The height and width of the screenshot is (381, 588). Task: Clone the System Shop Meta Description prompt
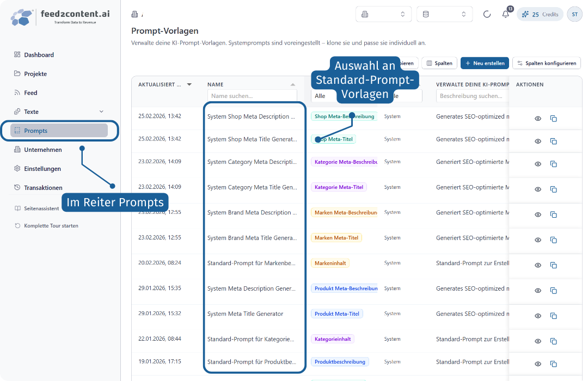tap(554, 119)
